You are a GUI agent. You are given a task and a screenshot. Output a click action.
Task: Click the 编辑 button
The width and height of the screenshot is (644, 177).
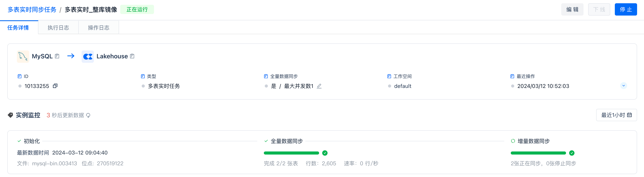tap(572, 9)
